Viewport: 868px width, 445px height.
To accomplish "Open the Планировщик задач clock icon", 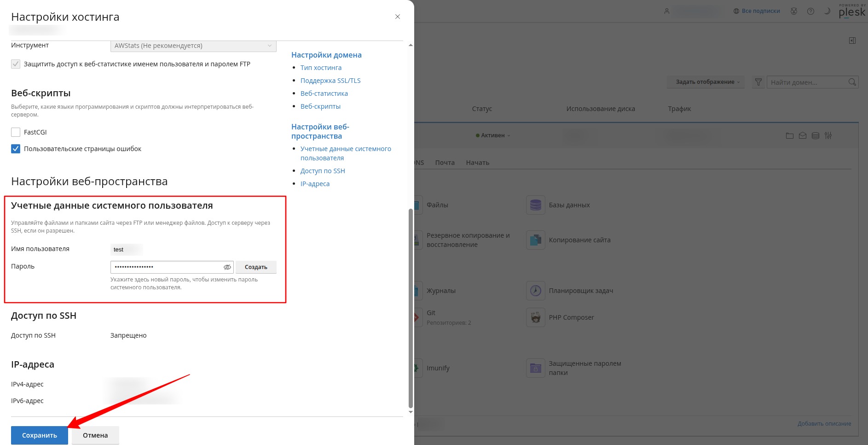I will 535,291.
